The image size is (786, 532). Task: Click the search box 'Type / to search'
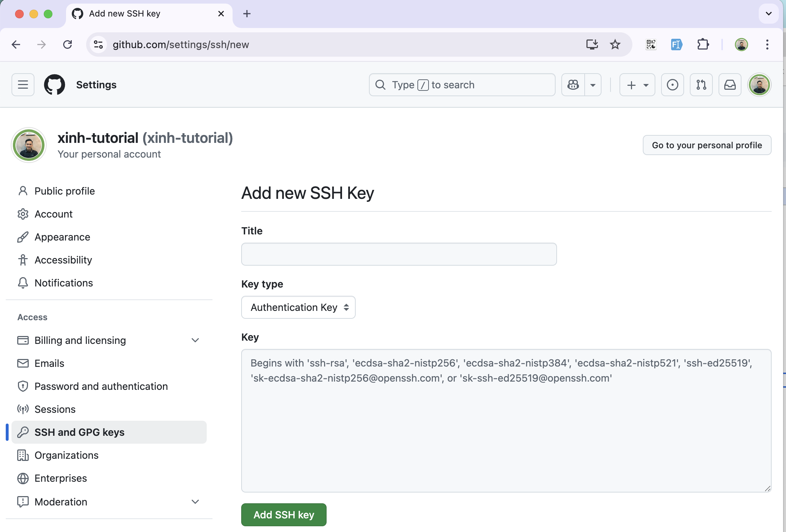click(x=462, y=85)
